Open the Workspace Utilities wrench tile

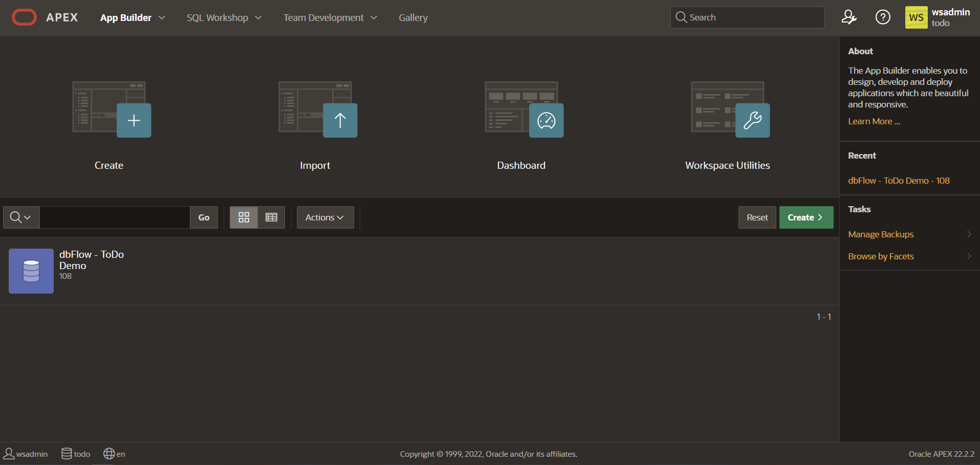pyautogui.click(x=730, y=109)
